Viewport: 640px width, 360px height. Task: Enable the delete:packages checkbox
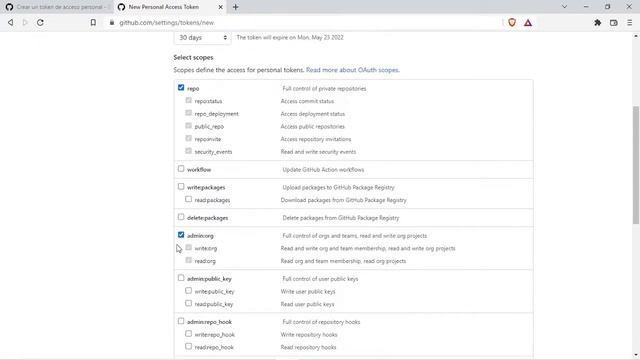181,217
